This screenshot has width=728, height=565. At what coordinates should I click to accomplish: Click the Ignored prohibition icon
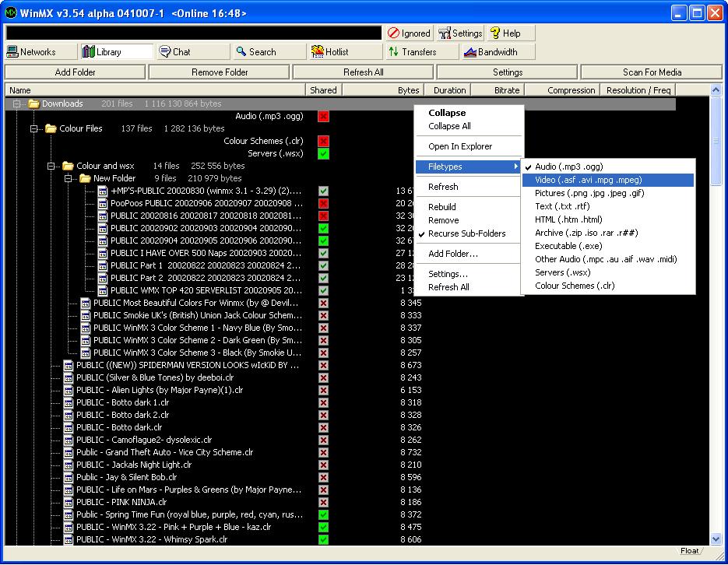393,33
